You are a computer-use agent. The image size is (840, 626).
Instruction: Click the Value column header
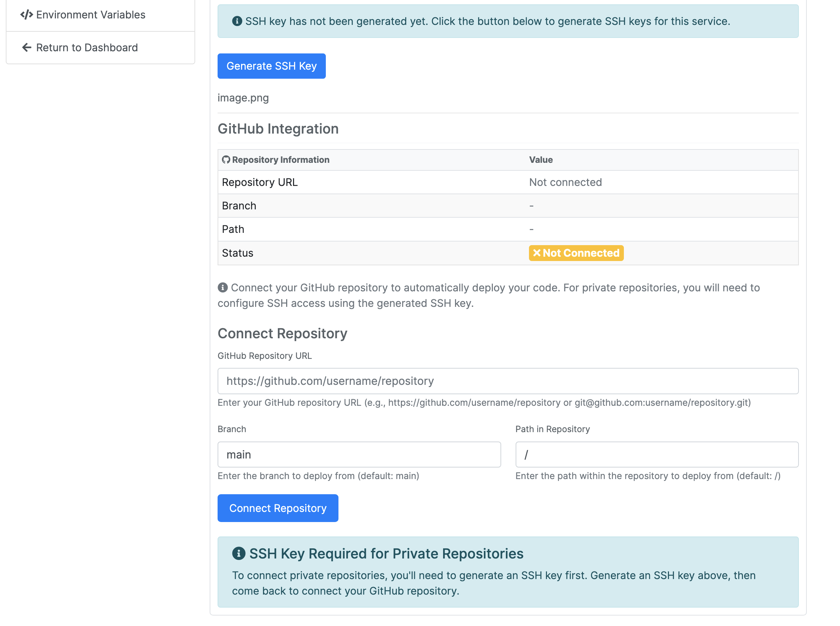click(x=541, y=160)
